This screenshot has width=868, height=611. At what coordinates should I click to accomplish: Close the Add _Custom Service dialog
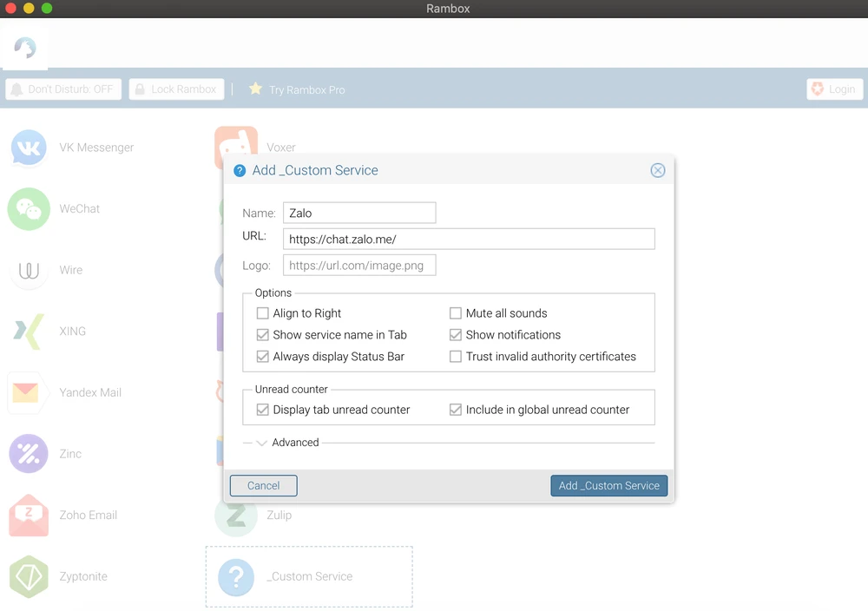[658, 170]
